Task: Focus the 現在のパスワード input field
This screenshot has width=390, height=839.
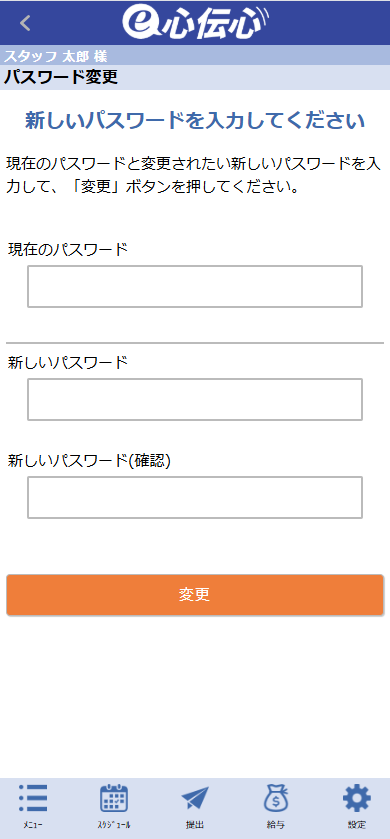Action: [195, 286]
